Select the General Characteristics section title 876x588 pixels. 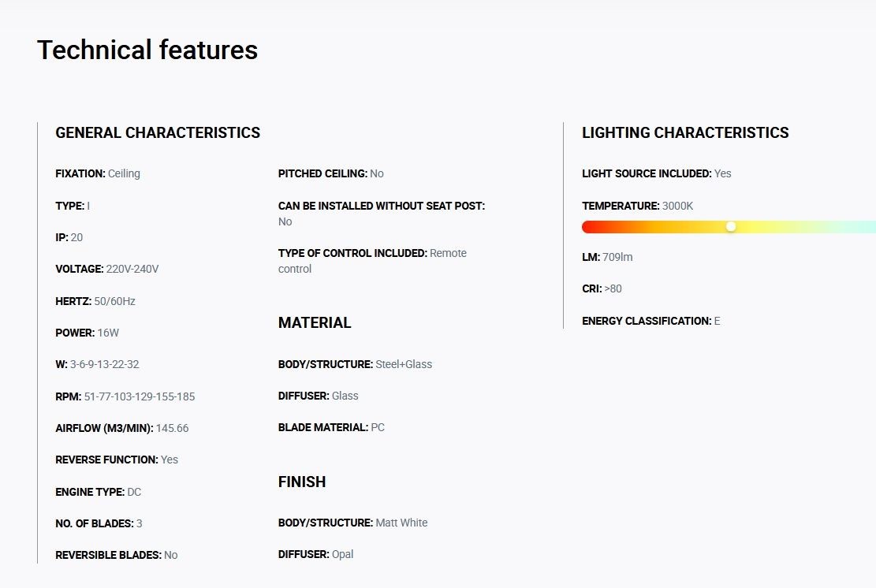[x=158, y=133]
